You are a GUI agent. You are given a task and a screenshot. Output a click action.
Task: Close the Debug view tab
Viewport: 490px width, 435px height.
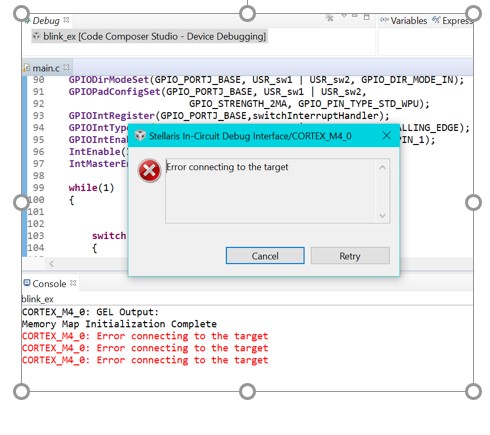click(66, 20)
